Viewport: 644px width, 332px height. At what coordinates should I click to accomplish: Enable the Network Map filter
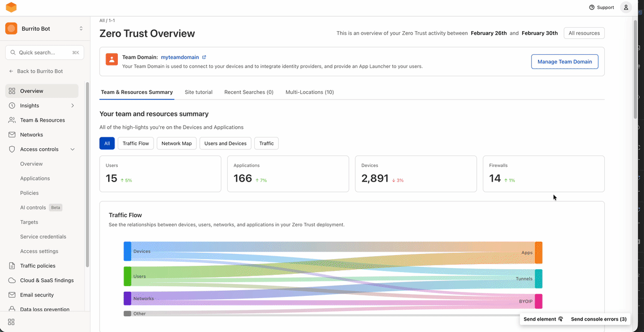tap(176, 143)
